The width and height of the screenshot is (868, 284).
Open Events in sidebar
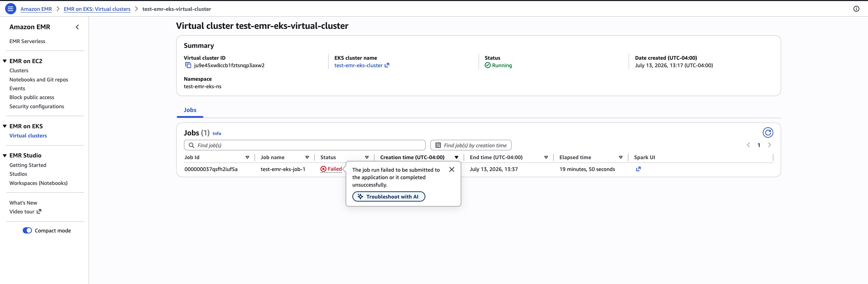click(x=17, y=89)
